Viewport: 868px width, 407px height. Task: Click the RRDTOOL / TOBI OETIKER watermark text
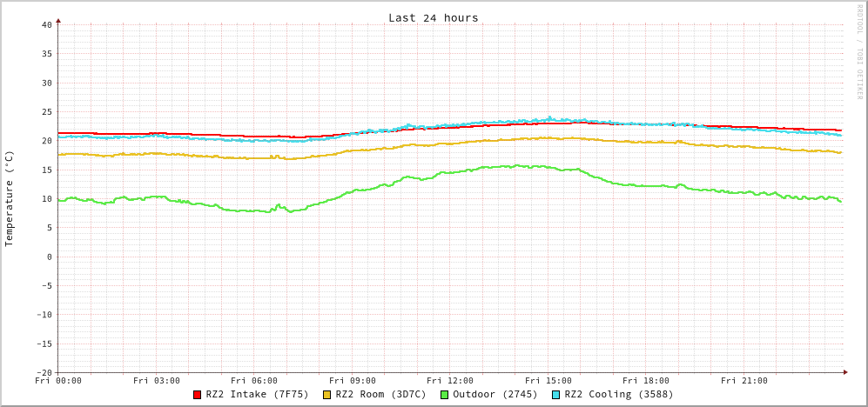859,52
